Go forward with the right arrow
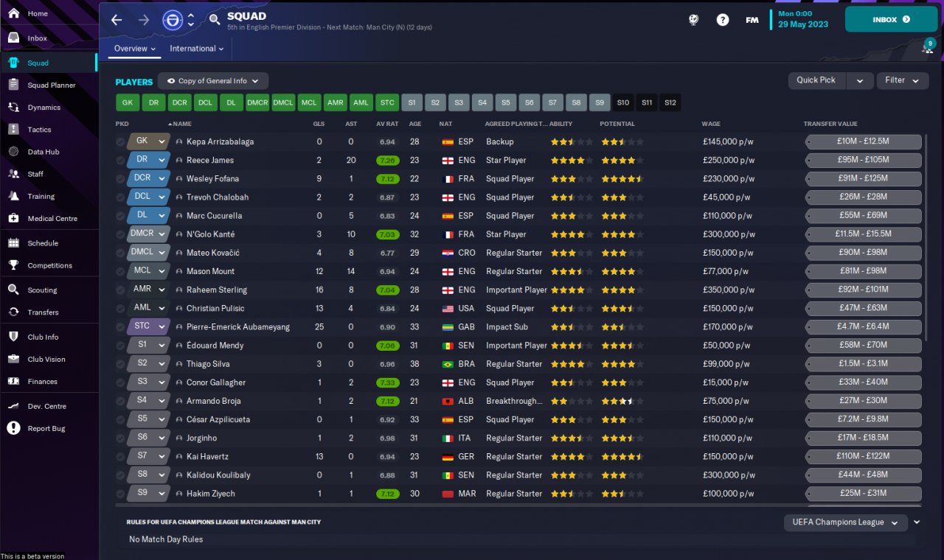The height and width of the screenshot is (560, 944). click(144, 20)
